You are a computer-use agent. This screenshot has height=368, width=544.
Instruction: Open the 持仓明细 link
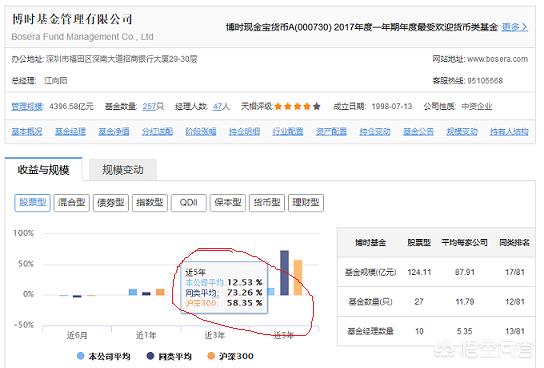tap(245, 131)
